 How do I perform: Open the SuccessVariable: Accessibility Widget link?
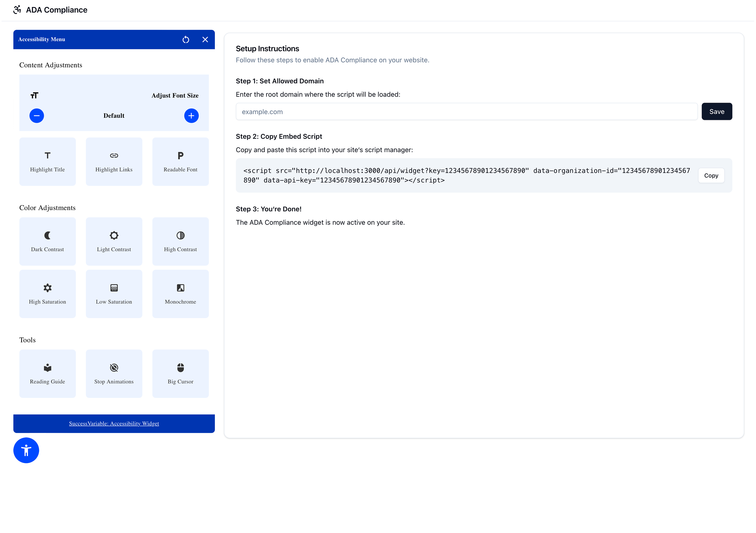click(114, 423)
